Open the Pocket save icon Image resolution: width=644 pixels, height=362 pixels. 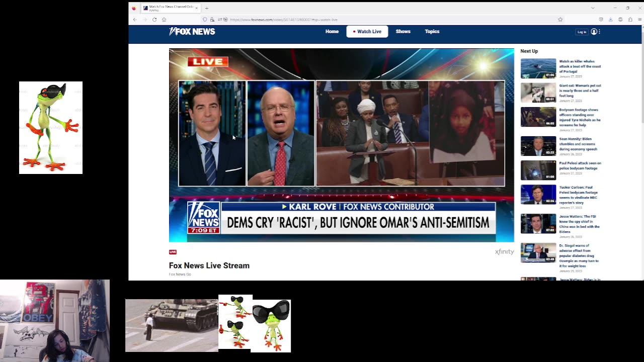click(x=601, y=20)
